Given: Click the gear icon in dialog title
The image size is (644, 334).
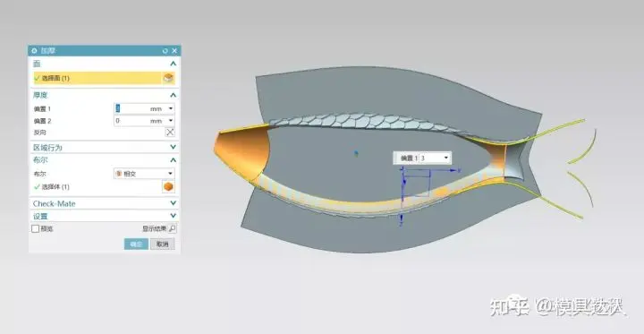Looking at the screenshot, I should 35,51.
